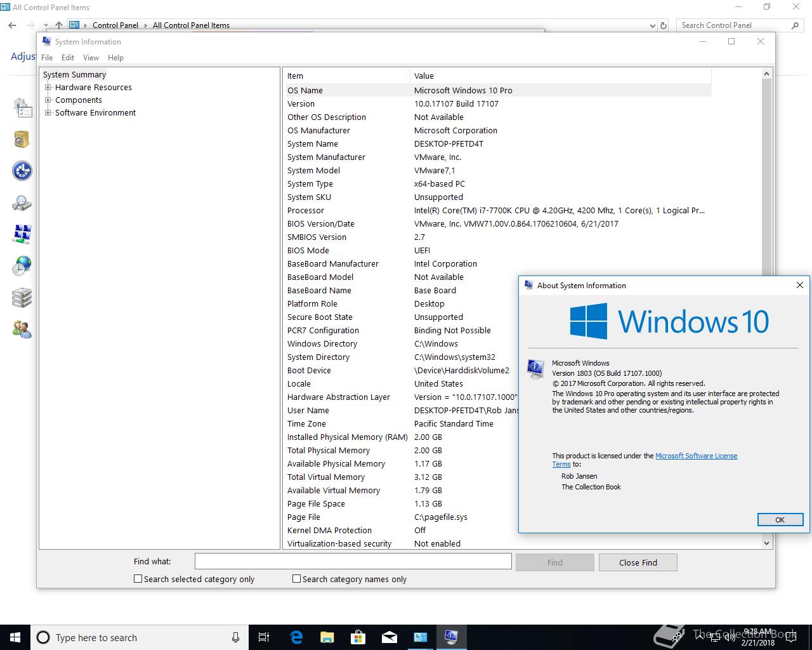Screen dimensions: 812x650
Task: Click the Type here to search box
Action: (140, 637)
